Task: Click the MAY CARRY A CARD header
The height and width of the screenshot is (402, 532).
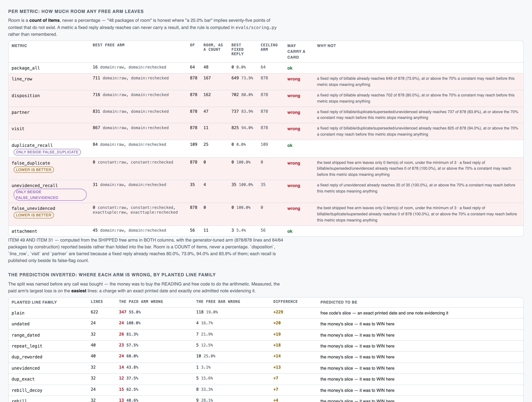Action: point(296,51)
